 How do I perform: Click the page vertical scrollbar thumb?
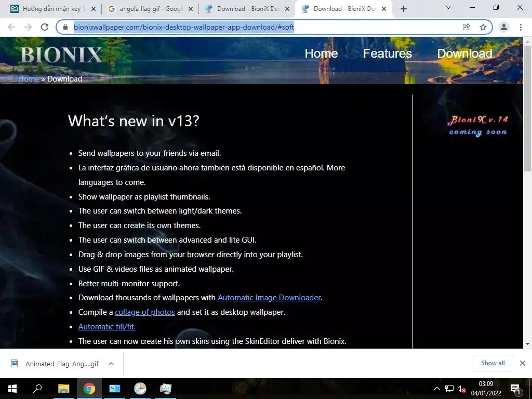[527, 109]
